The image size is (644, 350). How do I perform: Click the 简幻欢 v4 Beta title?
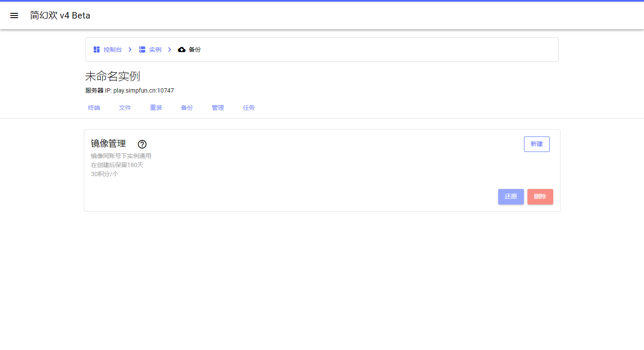pos(60,15)
